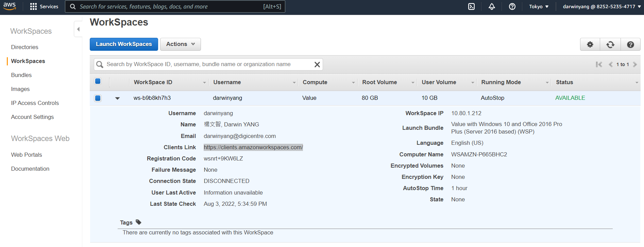Image resolution: width=644 pixels, height=247 pixels.
Task: Open the Tokyo region selector
Action: pyautogui.click(x=539, y=6)
